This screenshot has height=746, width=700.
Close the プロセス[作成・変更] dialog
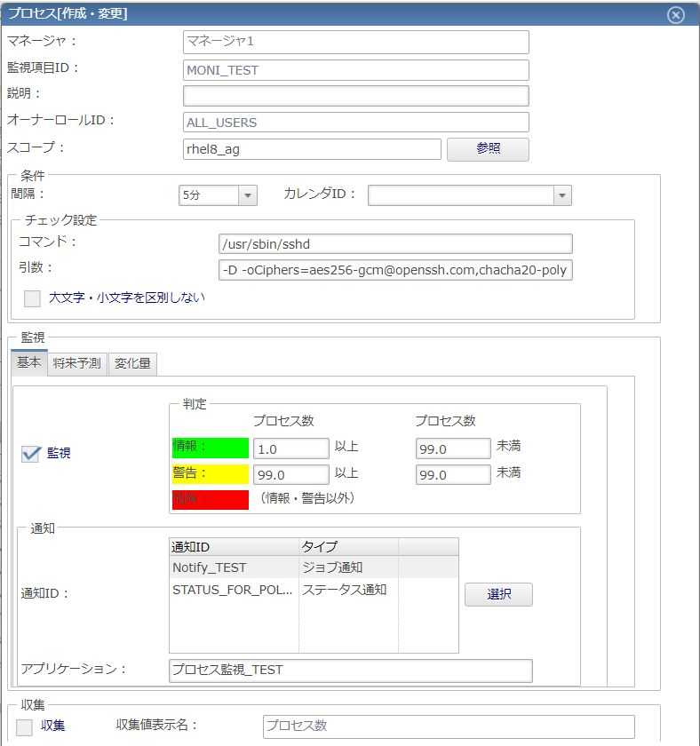(676, 15)
